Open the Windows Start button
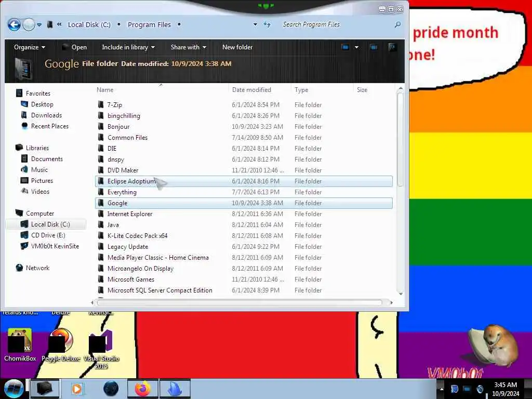This screenshot has width=532, height=399. 13,389
